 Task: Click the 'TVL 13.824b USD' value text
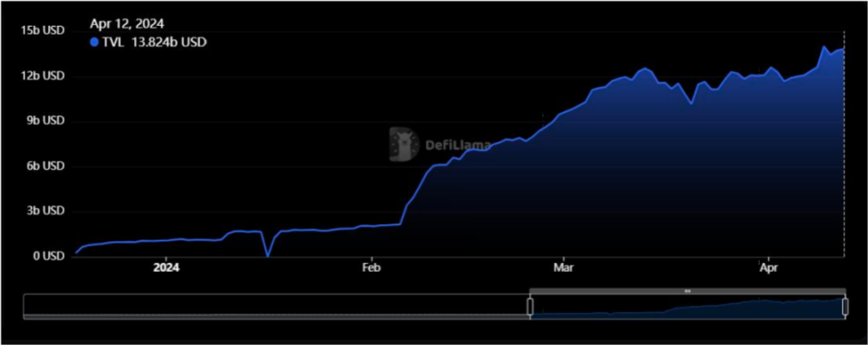tap(154, 42)
